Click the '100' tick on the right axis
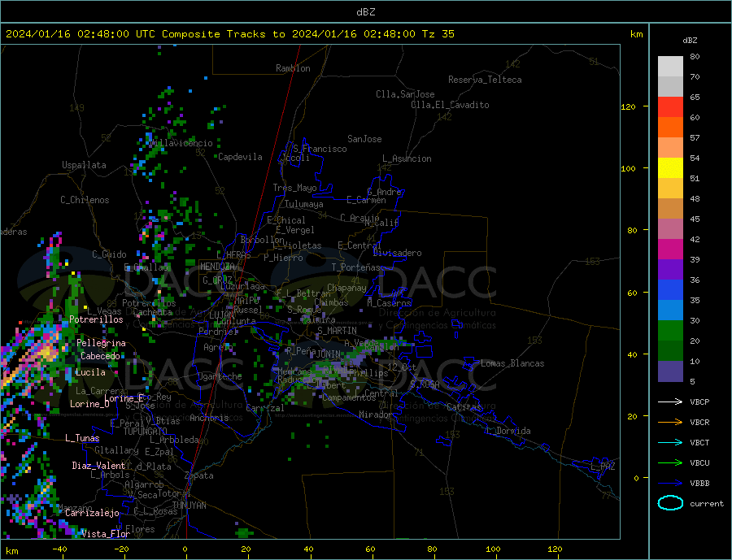This screenshot has height=560, width=732. [629, 168]
